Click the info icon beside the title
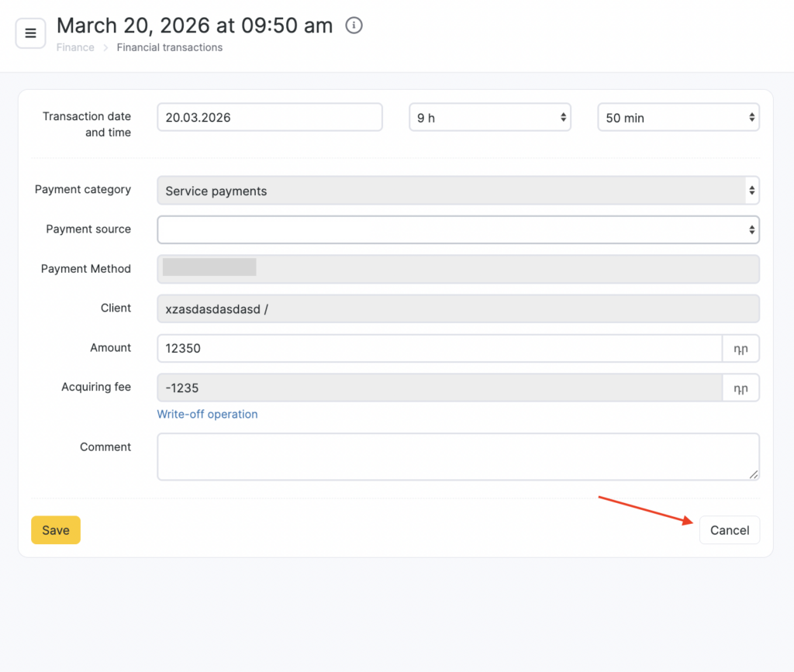794x672 pixels. [354, 26]
